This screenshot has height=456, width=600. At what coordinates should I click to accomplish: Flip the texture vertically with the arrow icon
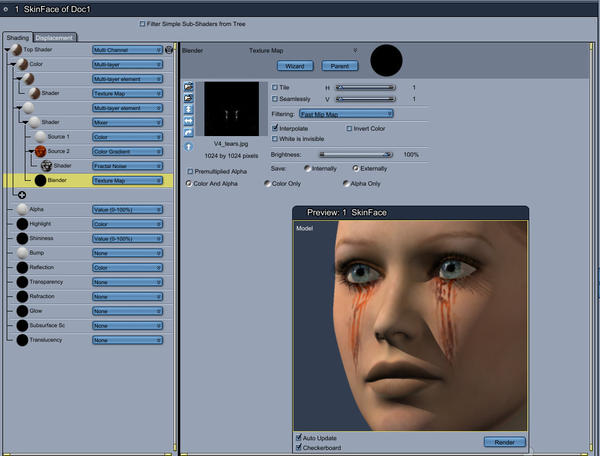click(188, 109)
